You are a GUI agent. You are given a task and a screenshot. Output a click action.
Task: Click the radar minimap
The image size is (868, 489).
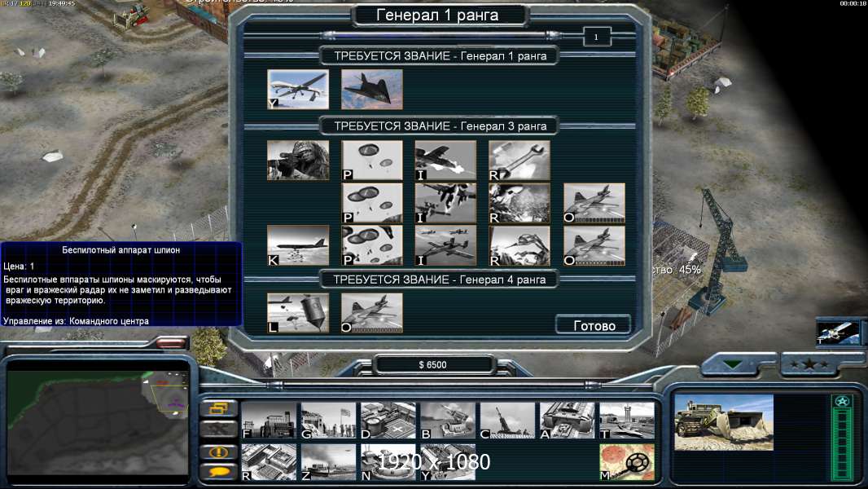(x=98, y=422)
